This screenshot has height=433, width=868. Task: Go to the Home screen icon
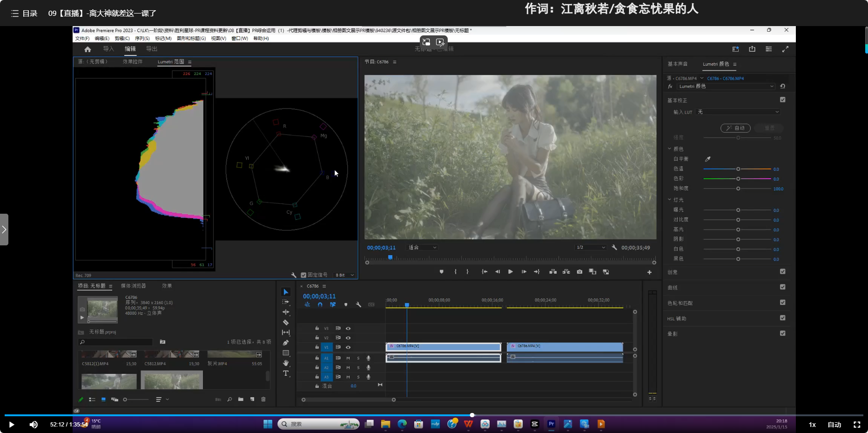[87, 49]
